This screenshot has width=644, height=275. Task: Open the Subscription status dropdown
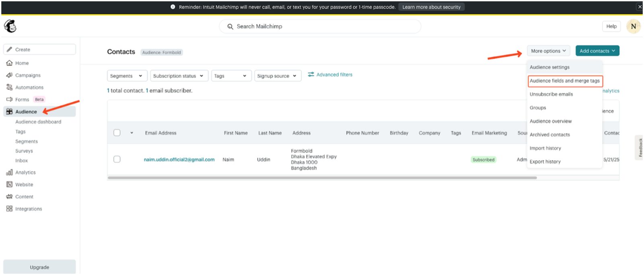click(x=179, y=76)
